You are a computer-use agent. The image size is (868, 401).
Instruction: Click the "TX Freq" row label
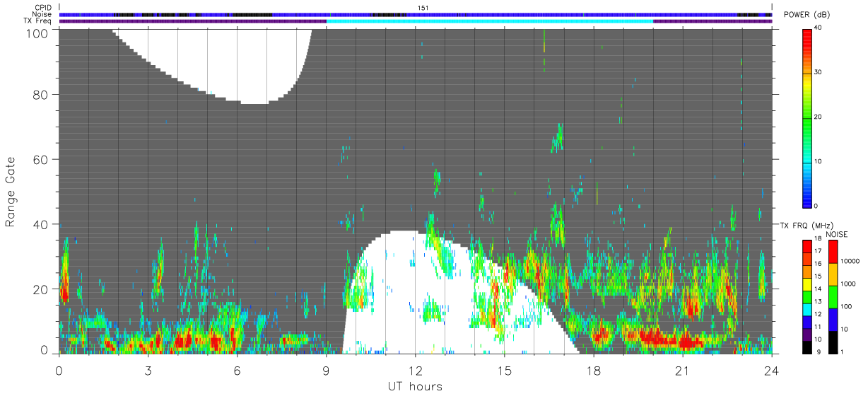37,21
